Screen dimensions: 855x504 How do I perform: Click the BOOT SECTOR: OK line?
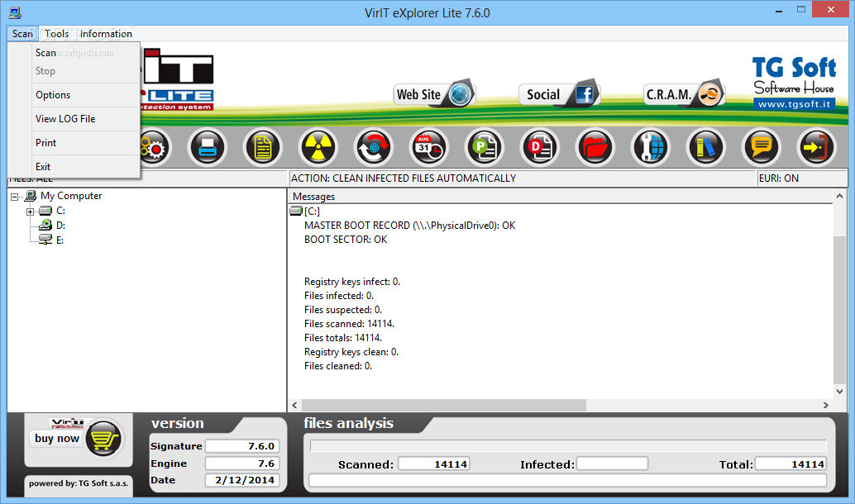pos(346,240)
